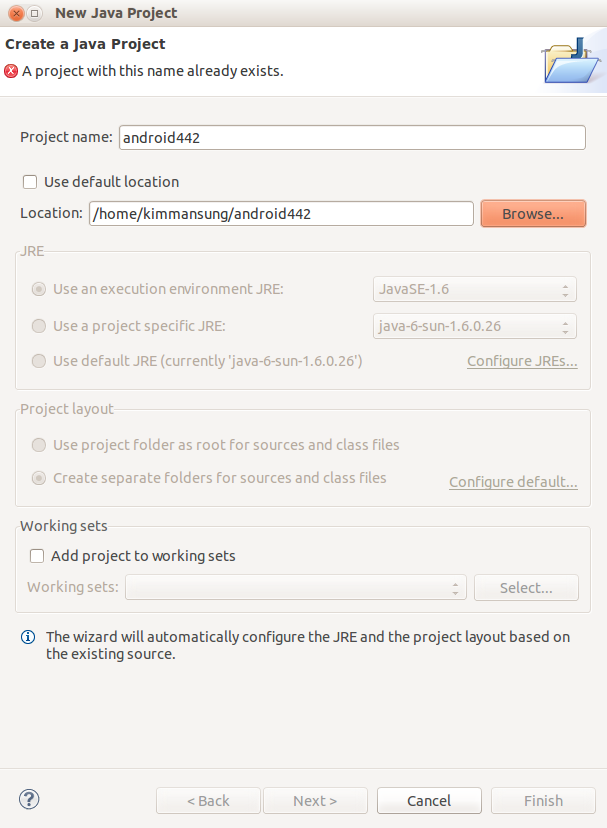
Task: Choose Use default JRE radio button
Action: click(39, 361)
